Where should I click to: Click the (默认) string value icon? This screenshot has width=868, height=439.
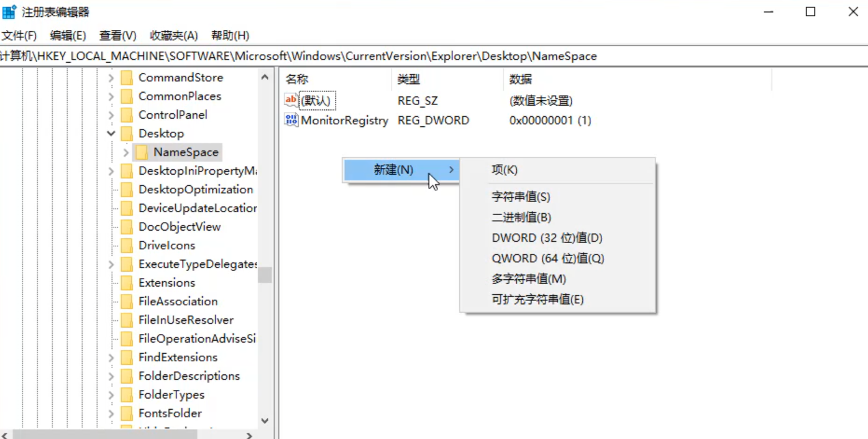point(291,100)
